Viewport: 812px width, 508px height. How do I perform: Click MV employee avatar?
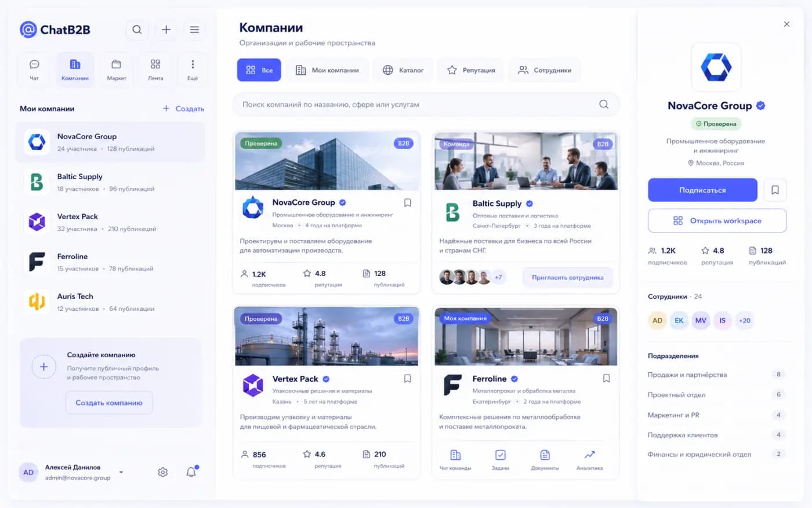pyautogui.click(x=701, y=320)
